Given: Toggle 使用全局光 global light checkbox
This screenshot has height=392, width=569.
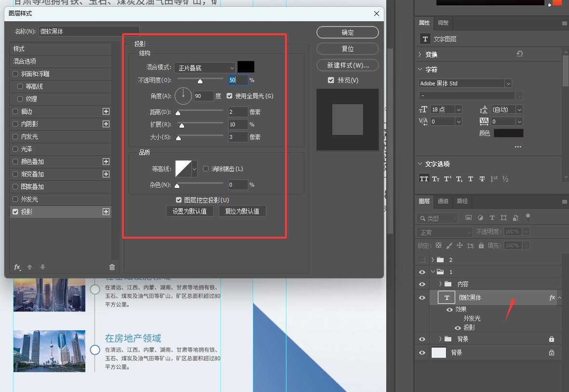Looking at the screenshot, I should (x=230, y=96).
